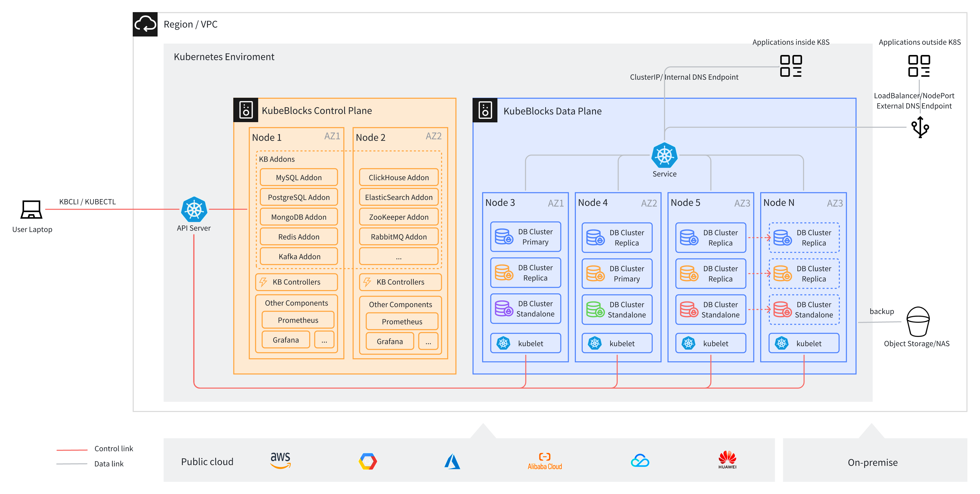Click Node 2 KB Controllers lightning icon

(367, 282)
